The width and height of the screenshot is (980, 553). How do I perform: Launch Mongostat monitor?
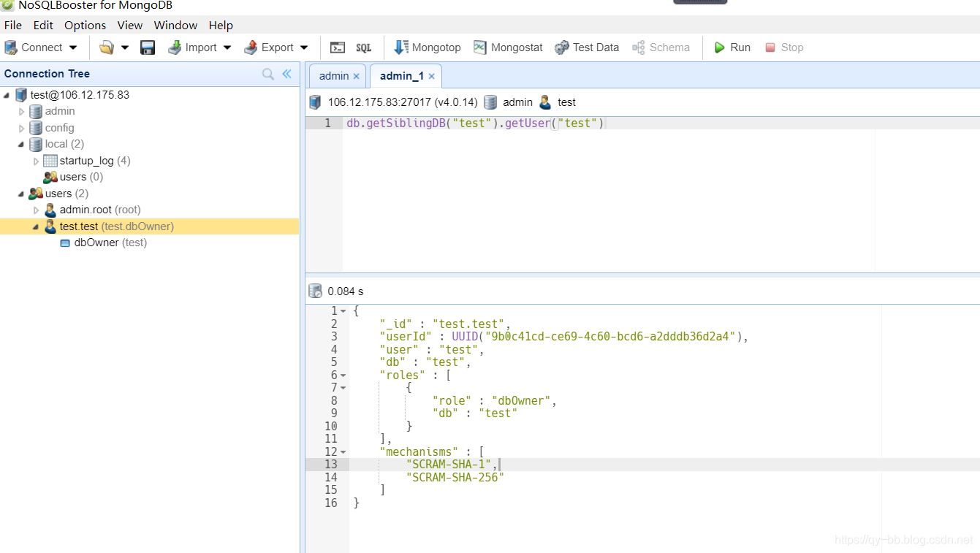[508, 47]
